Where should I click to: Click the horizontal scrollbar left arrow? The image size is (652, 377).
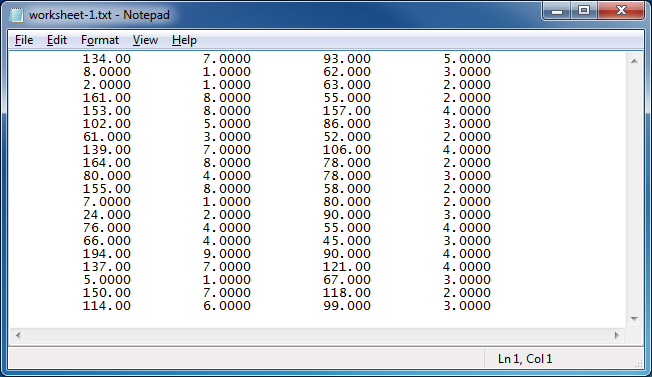coord(18,335)
